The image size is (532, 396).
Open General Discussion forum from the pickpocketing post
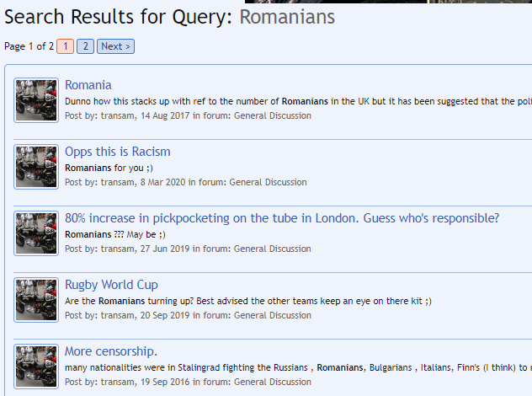[x=272, y=249]
